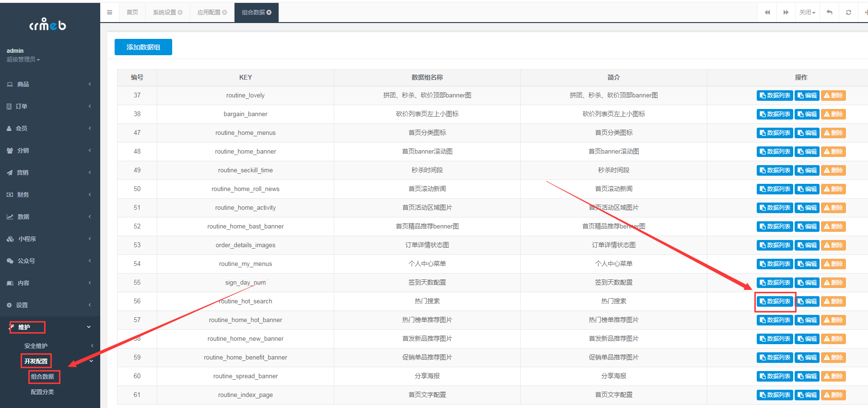Click the back arrow icon in top bar
This screenshot has height=408, width=868.
(829, 12)
